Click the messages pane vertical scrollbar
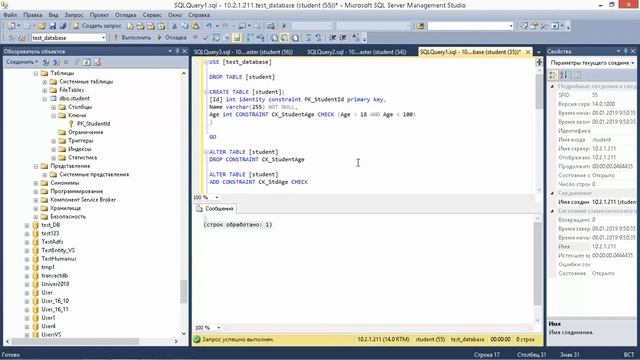 538,269
